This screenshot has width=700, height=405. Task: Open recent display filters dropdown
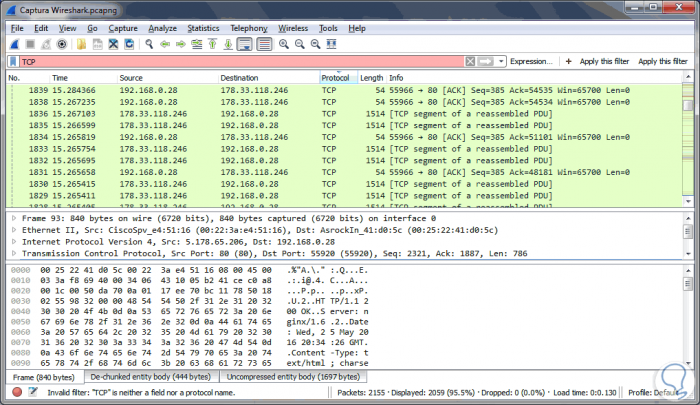[501, 62]
